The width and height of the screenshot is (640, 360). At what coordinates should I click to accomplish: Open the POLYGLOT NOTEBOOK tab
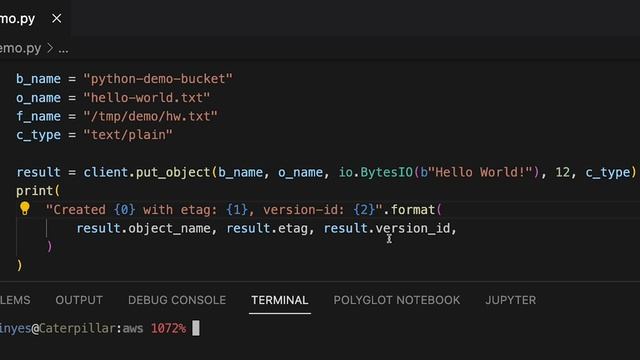point(397,300)
